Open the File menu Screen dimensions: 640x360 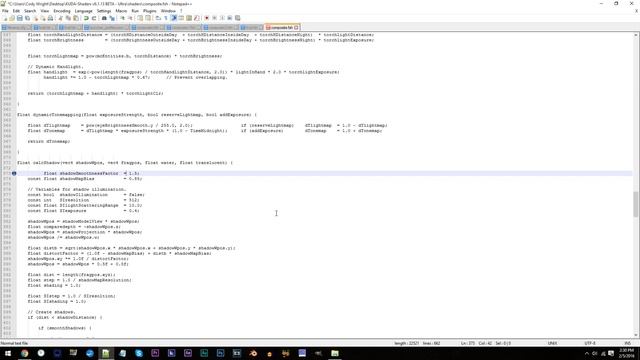tap(5, 11)
